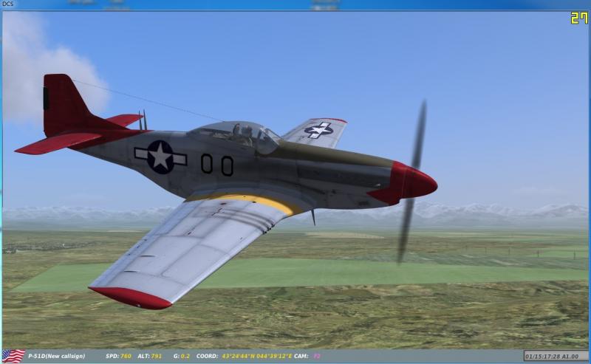Click the mission time and acceleration box
Viewport: 591px width, 364px height.
(556, 357)
